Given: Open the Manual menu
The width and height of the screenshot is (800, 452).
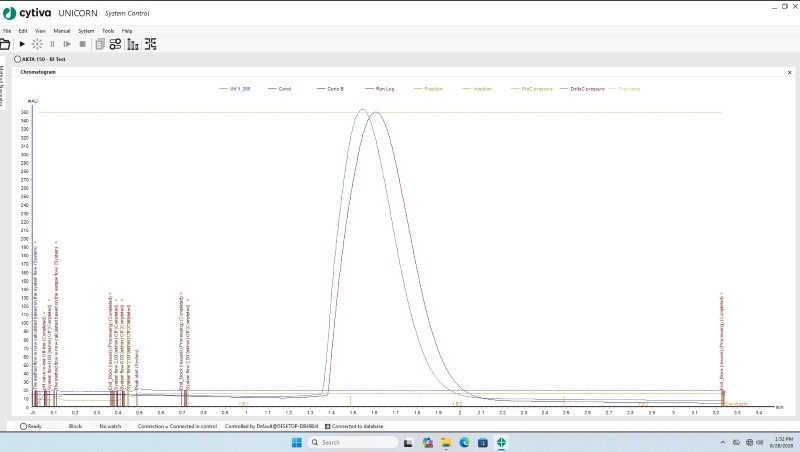Looking at the screenshot, I should [62, 31].
